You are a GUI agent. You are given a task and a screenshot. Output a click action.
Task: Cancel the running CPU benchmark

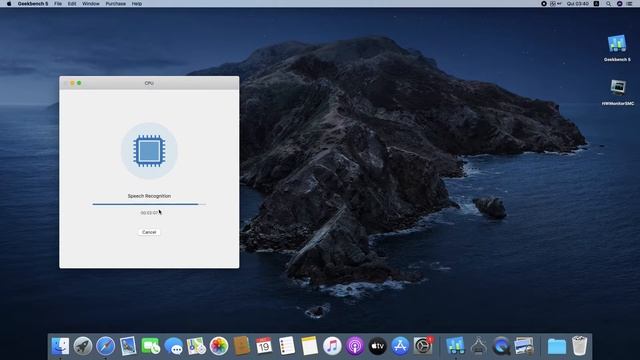pyautogui.click(x=149, y=232)
